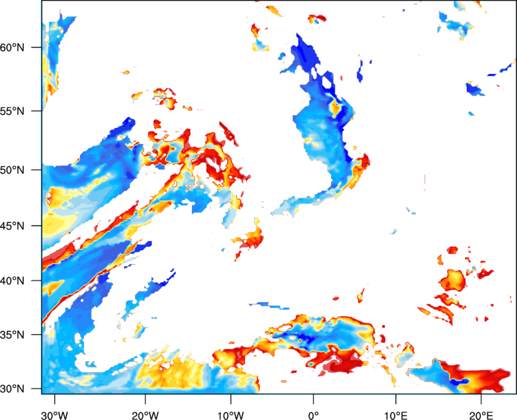This screenshot has width=517, height=420.
Task: Click the 0° longitude label
Action: tap(313, 415)
